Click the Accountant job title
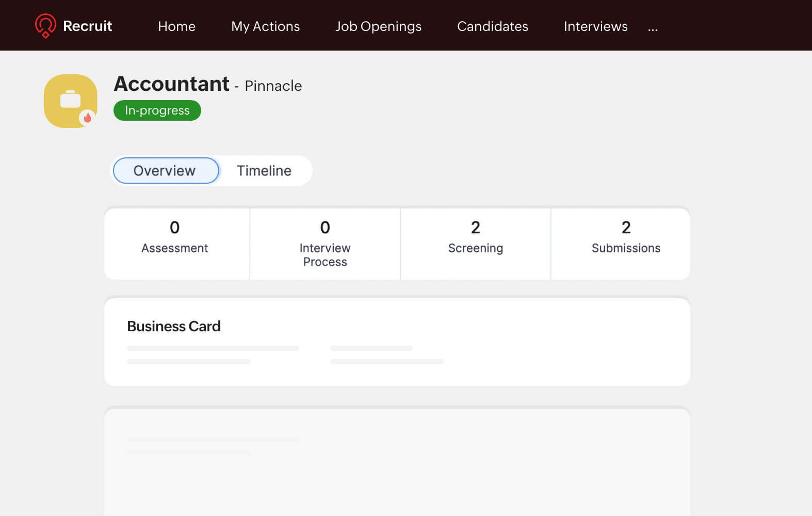 click(171, 84)
